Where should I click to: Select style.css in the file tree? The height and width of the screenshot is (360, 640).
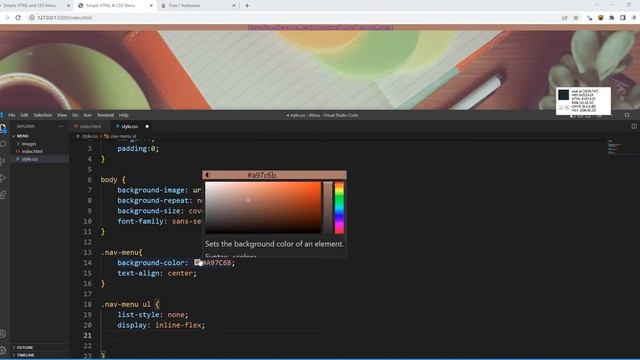[30, 159]
